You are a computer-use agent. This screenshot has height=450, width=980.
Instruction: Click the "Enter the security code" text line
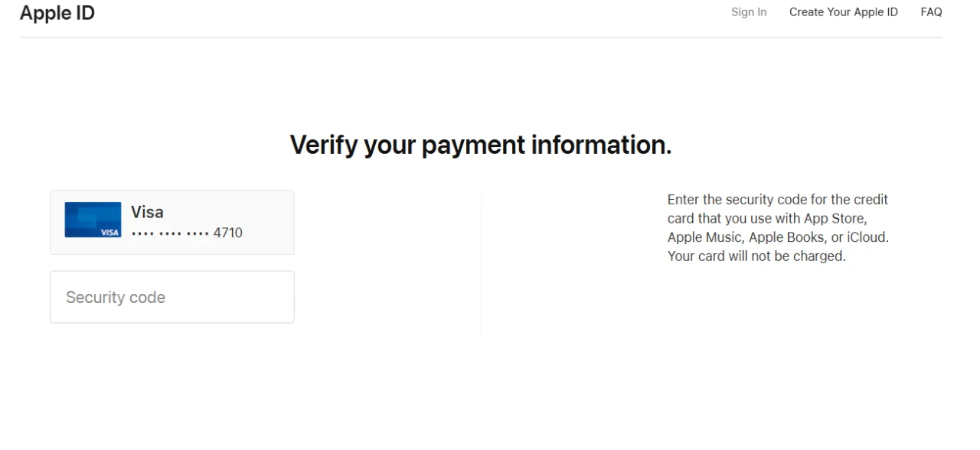[x=778, y=200]
